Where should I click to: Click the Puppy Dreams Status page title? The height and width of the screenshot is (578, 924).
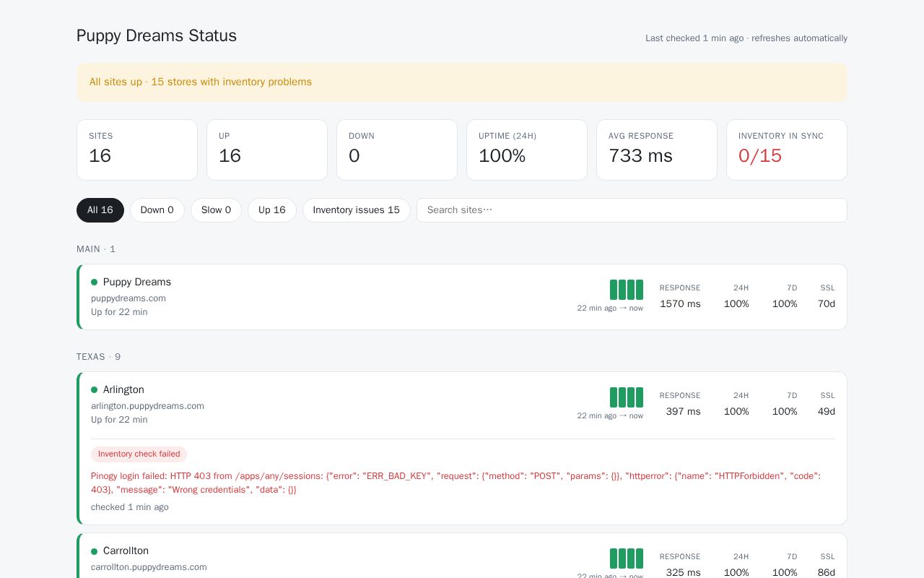[157, 35]
